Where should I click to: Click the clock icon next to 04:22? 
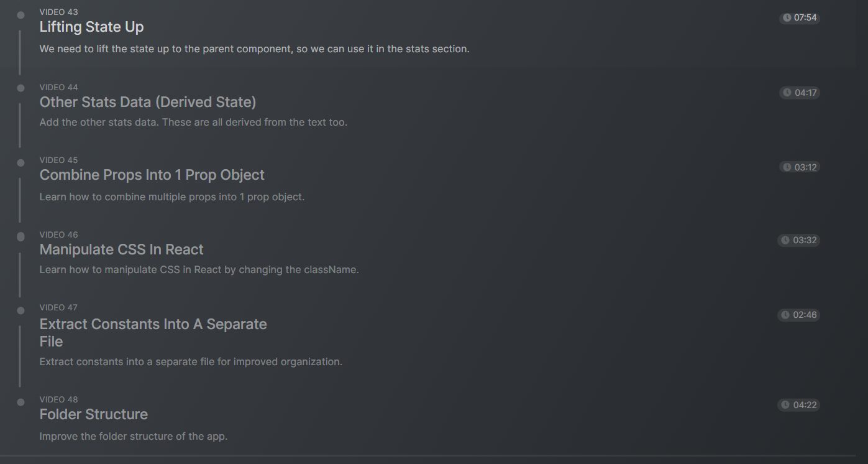tap(786, 406)
